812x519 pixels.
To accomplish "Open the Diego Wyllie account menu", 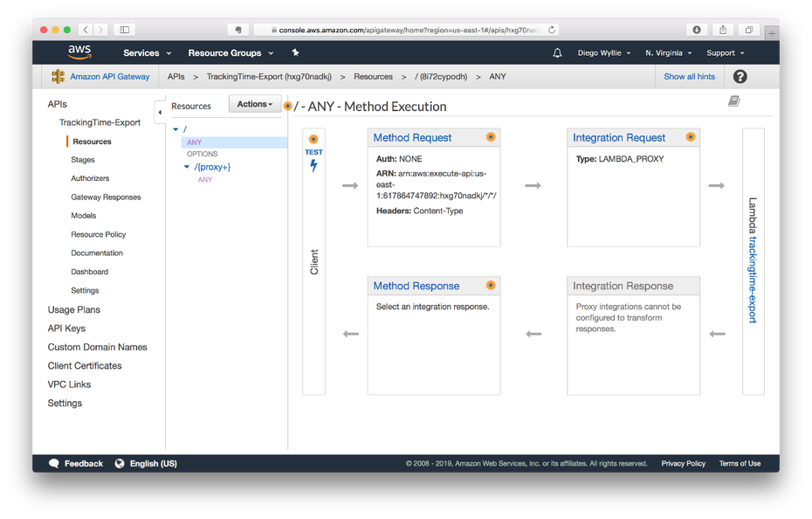I will pyautogui.click(x=604, y=53).
